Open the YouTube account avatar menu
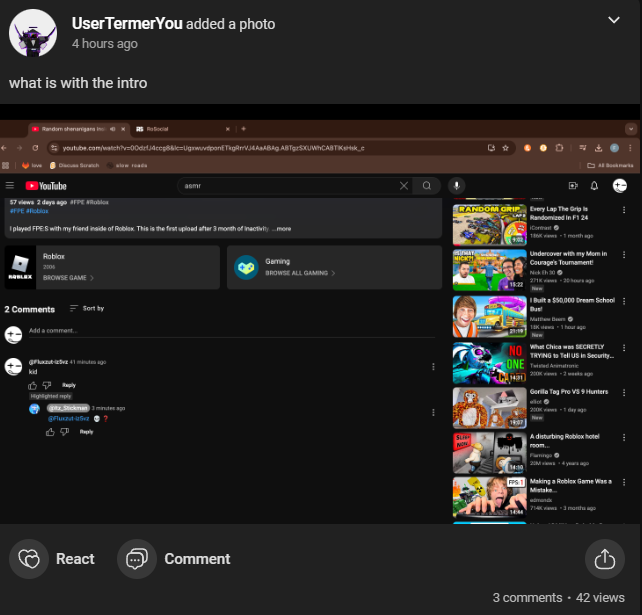 pyautogui.click(x=619, y=186)
